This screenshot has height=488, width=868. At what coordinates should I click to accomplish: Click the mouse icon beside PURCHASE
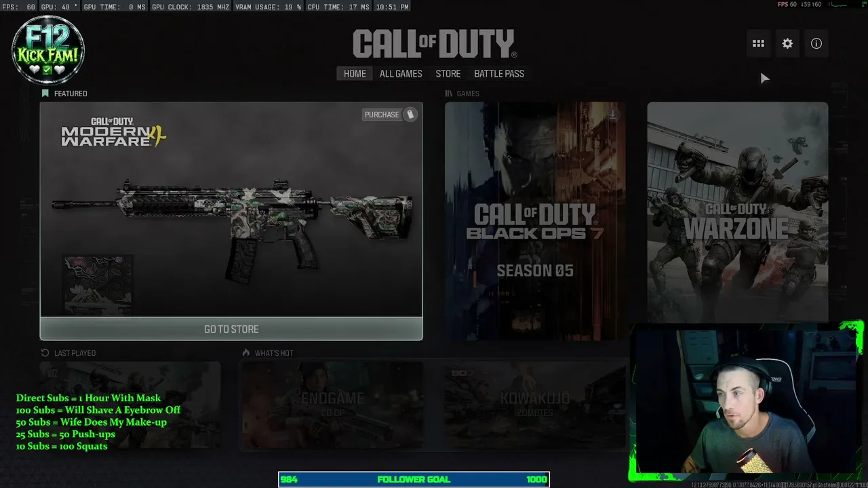click(410, 115)
